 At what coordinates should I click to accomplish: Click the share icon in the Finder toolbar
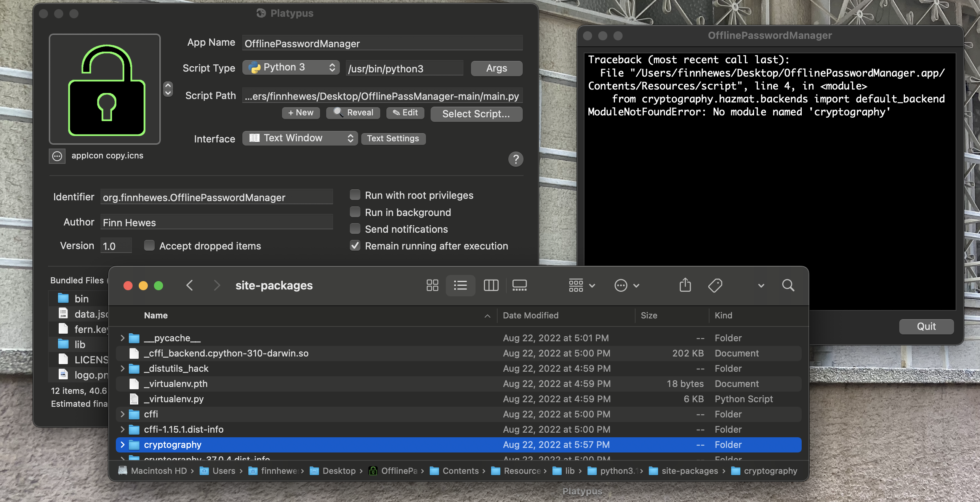tap(685, 286)
